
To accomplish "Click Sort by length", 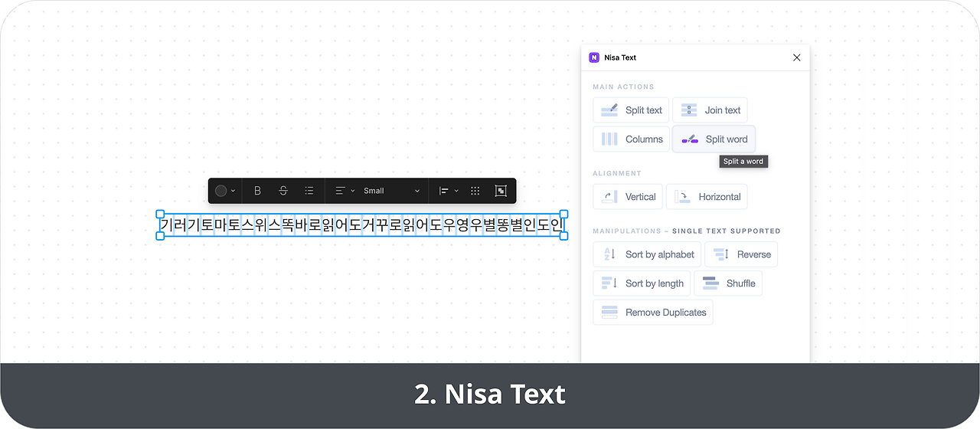I will pyautogui.click(x=642, y=283).
